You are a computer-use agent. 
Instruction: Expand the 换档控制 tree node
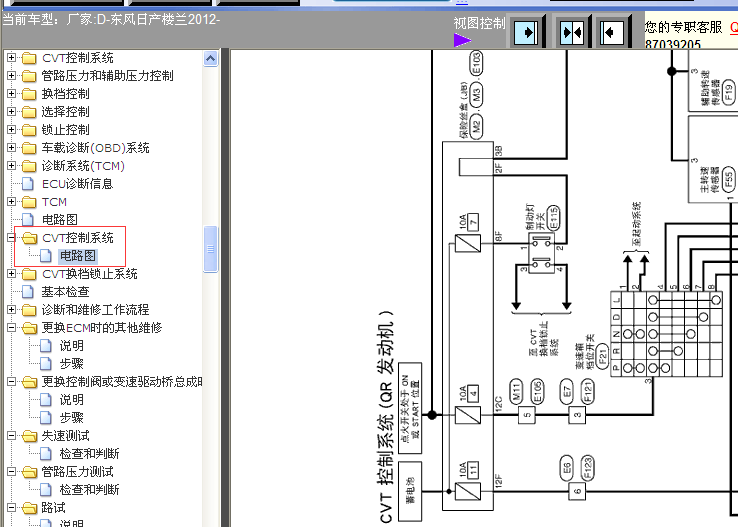point(12,94)
